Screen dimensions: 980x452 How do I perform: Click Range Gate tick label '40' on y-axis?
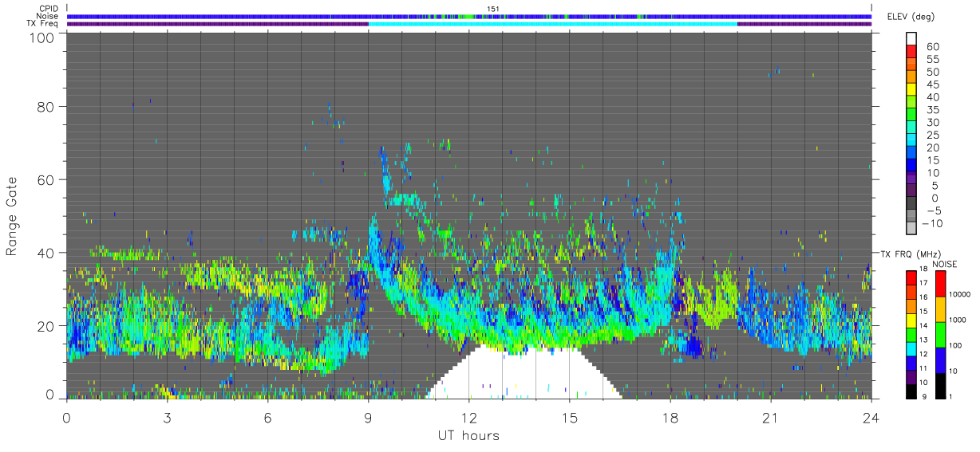coord(46,253)
